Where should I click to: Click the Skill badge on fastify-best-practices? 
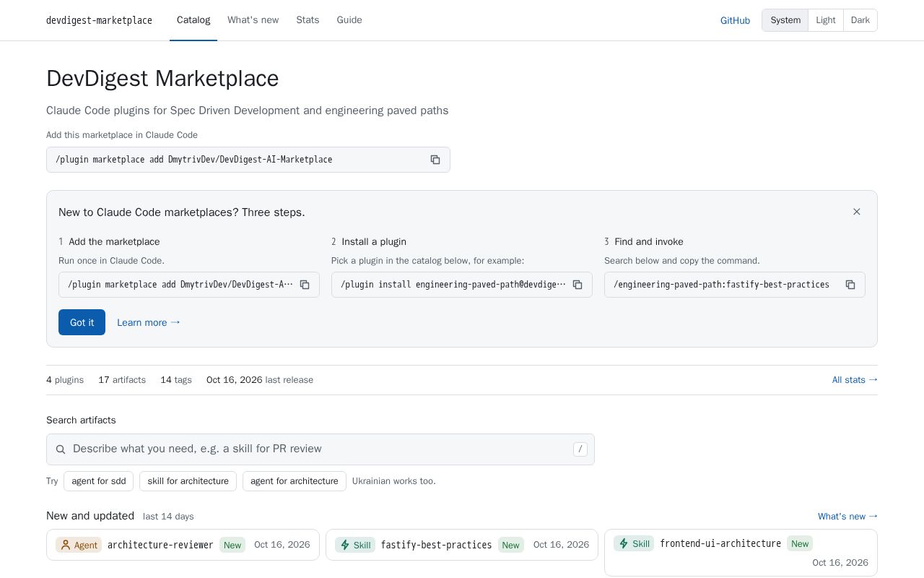(354, 545)
